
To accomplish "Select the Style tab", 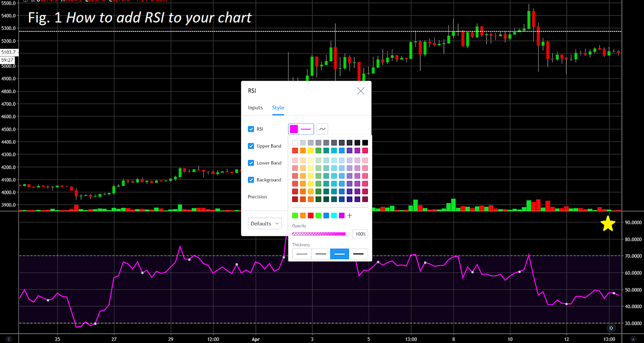I will click(278, 108).
